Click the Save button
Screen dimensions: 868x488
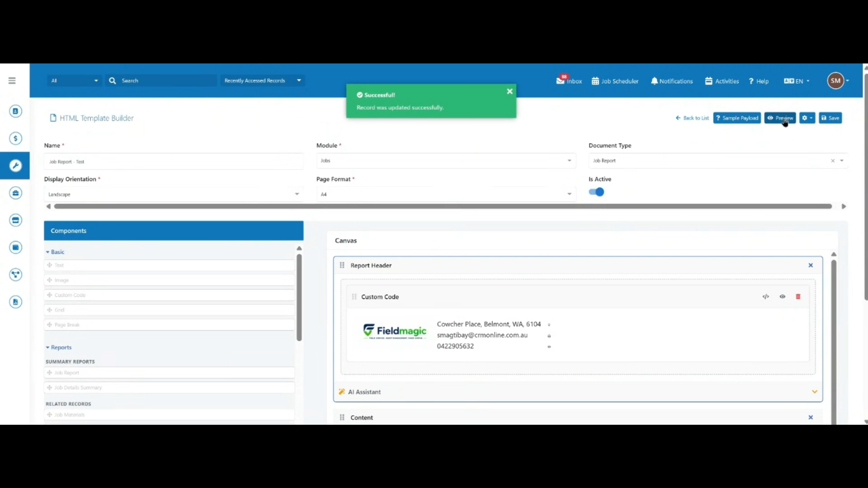point(830,118)
